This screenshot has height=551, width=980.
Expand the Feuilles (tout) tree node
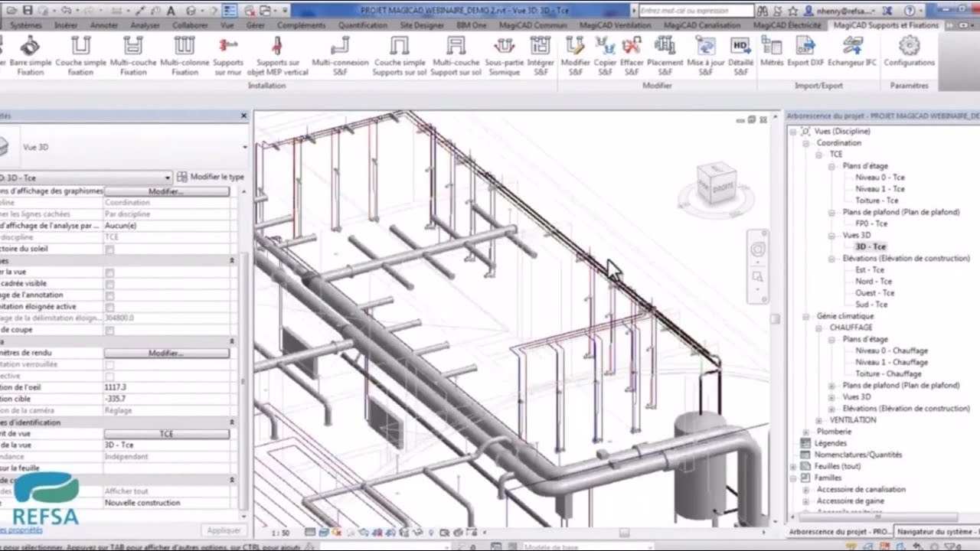pos(794,466)
